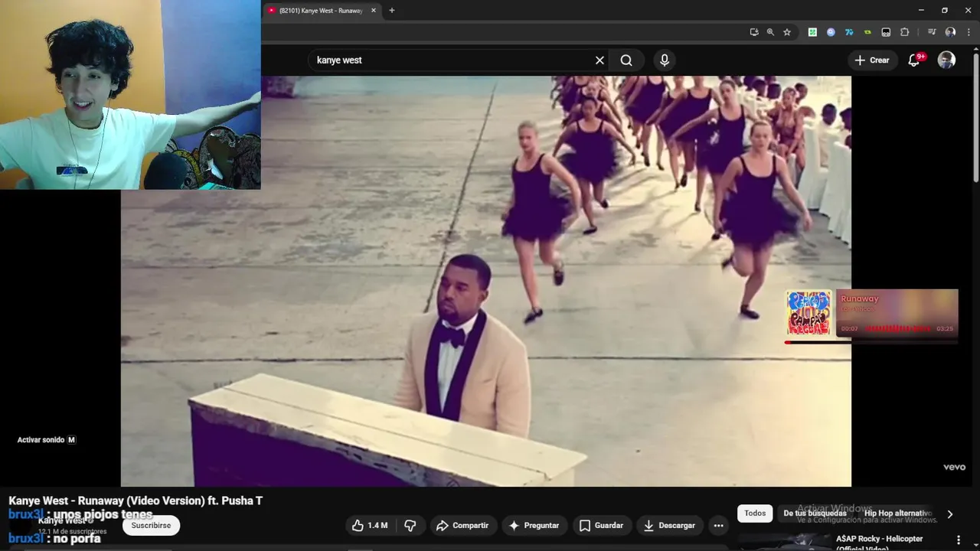Click the Kanye West - Runaway video title
This screenshot has width=980, height=551.
(x=136, y=500)
